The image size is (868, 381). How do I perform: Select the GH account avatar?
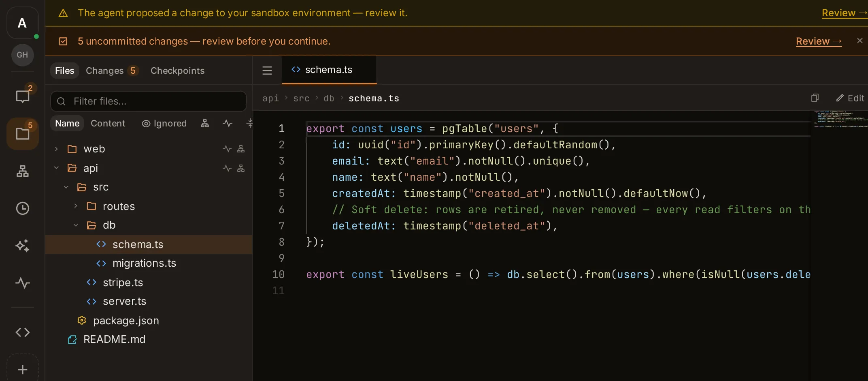click(22, 55)
